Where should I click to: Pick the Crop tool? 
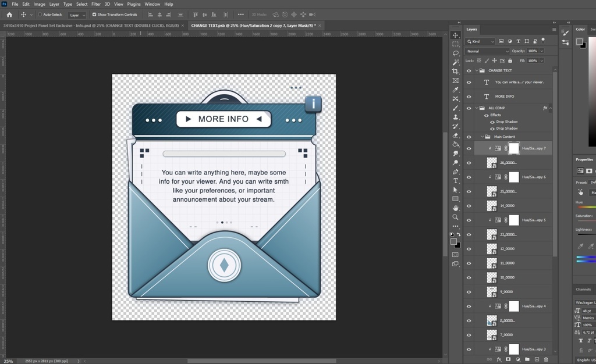(456, 72)
